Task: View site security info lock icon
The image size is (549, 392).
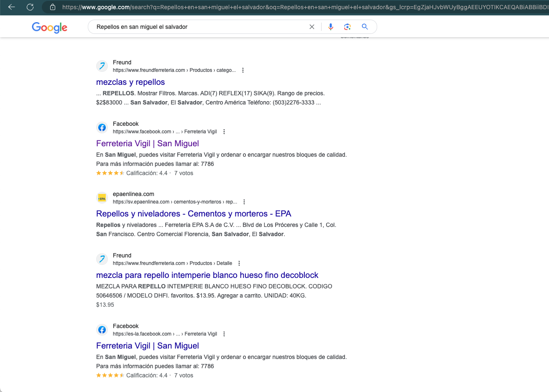Action: 53,7
